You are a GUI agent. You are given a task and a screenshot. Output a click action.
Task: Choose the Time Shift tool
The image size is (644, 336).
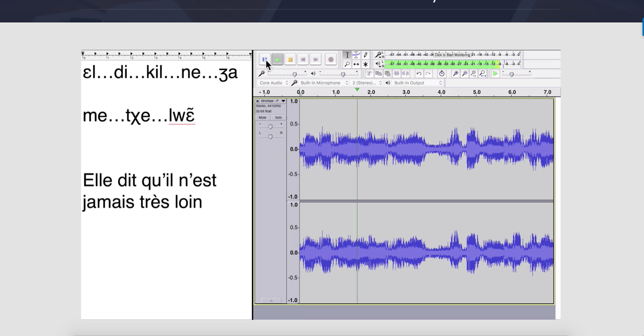356,64
